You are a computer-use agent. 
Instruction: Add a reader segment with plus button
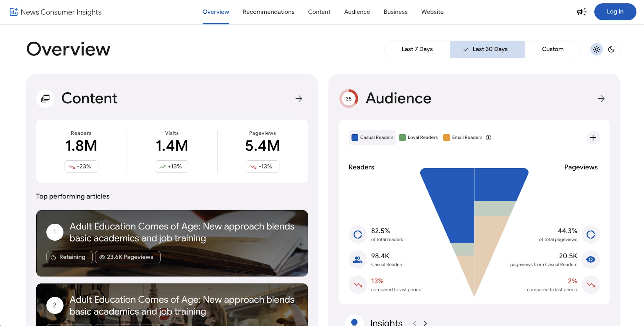[x=593, y=138]
